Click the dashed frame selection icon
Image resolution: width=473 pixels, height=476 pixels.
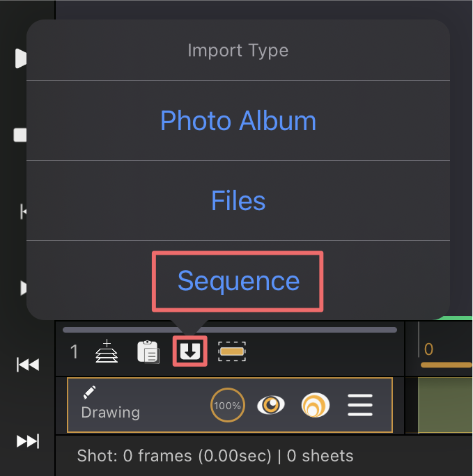point(232,351)
